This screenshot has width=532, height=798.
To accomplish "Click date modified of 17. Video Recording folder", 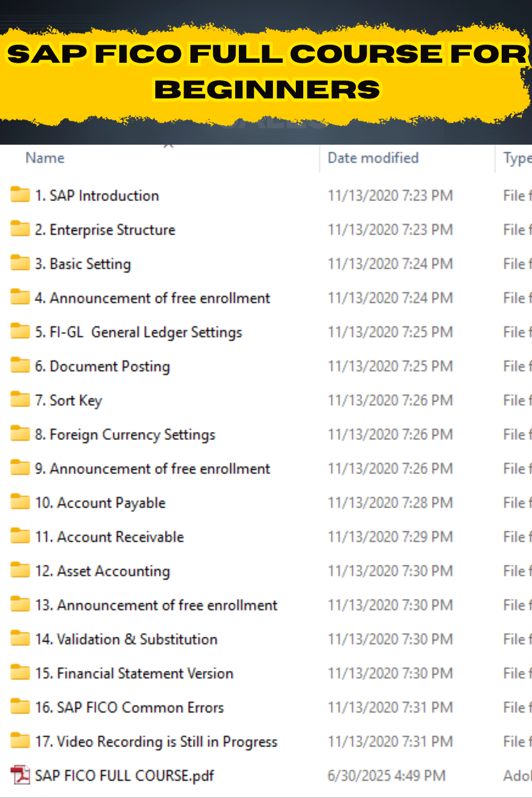I will tap(390, 742).
